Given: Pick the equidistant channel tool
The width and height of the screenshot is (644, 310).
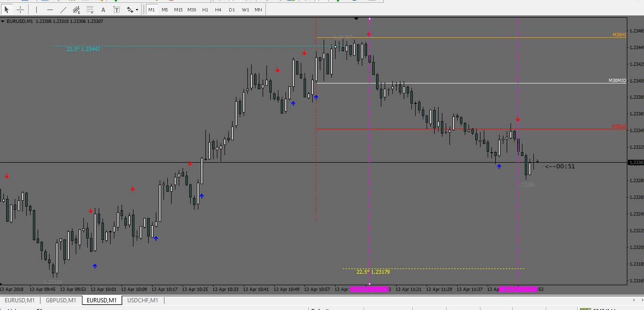Looking at the screenshot, I should (77, 10).
